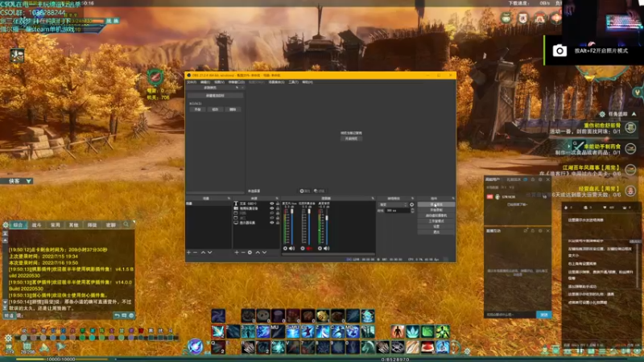Add a new source with the plus icon
Screen dimensions: 644x362
tap(237, 252)
